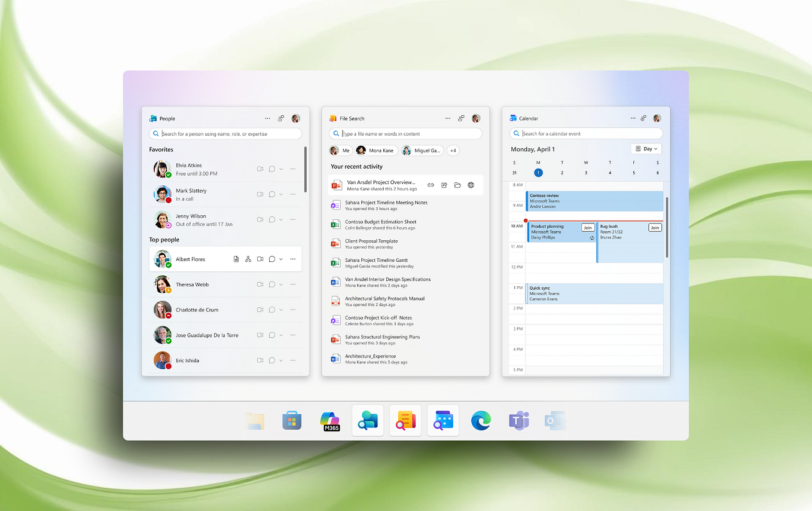Copy link for Van Arsdel Project Overview

431,185
